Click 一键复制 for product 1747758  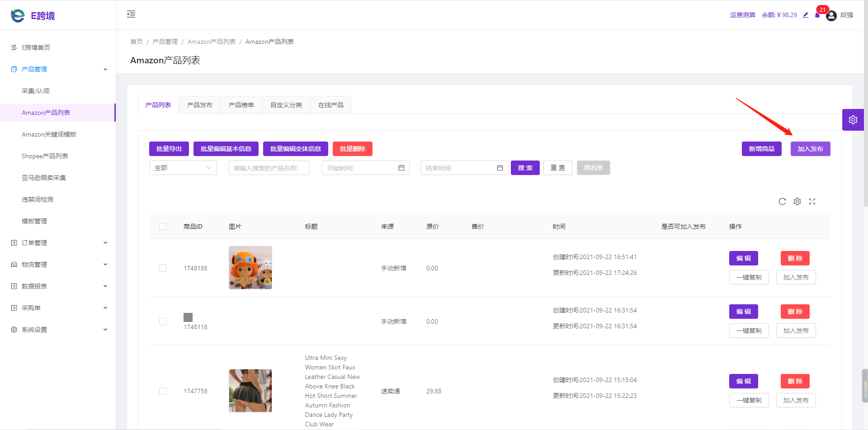[x=749, y=400]
